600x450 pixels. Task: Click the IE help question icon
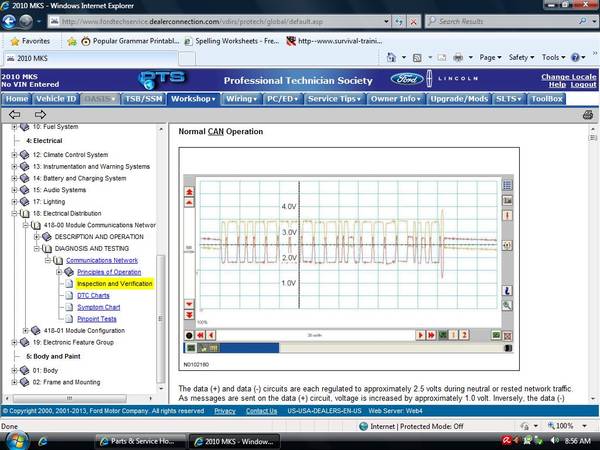[575, 58]
